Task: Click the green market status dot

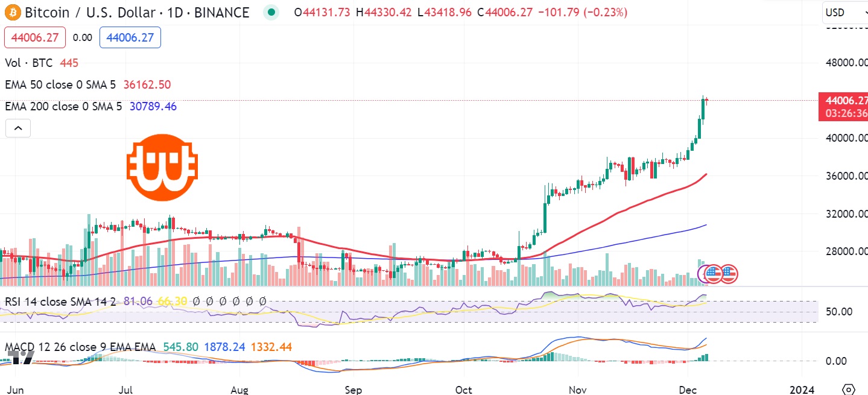Action: [272, 12]
